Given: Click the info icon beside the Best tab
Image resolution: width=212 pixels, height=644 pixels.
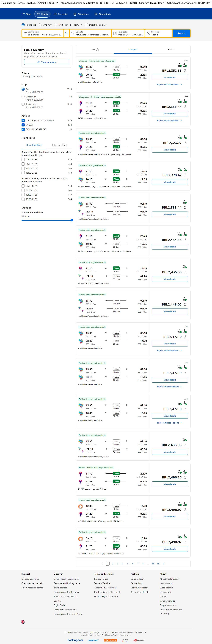Looking at the screenshot, I should [98, 50].
